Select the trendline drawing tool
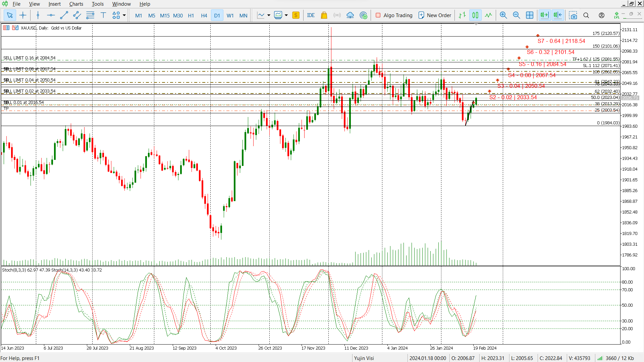The width and height of the screenshot is (644, 362). click(64, 15)
